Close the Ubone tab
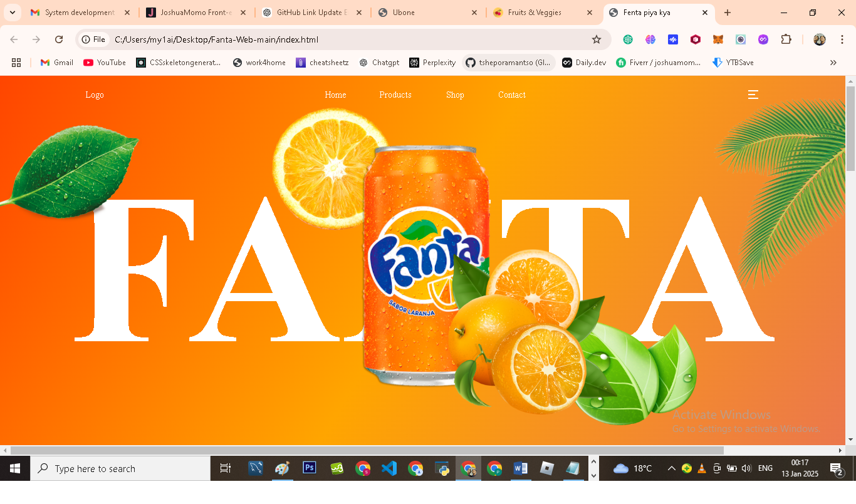This screenshot has width=856, height=504. [x=474, y=13]
